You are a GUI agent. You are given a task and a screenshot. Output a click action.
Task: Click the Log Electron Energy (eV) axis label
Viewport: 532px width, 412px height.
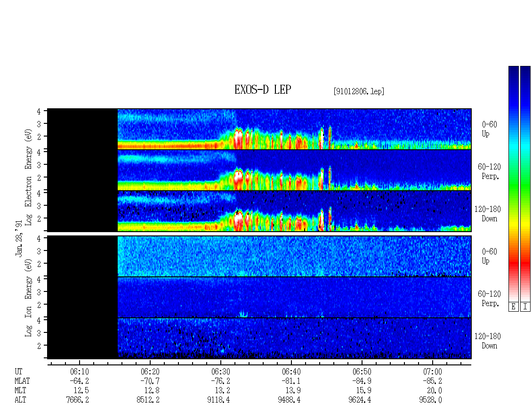(29, 177)
